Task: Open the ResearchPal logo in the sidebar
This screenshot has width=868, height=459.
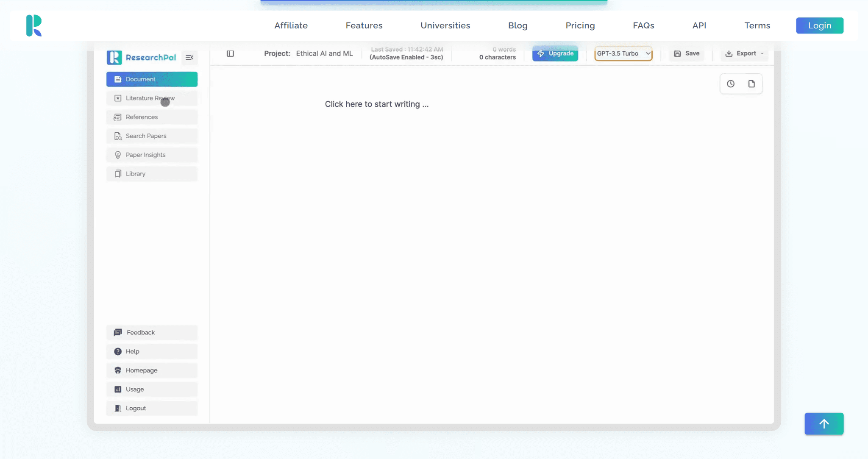Action: [x=142, y=57]
